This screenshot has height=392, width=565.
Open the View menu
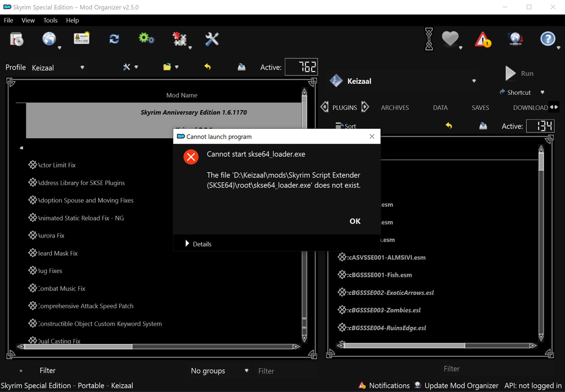[x=28, y=21]
